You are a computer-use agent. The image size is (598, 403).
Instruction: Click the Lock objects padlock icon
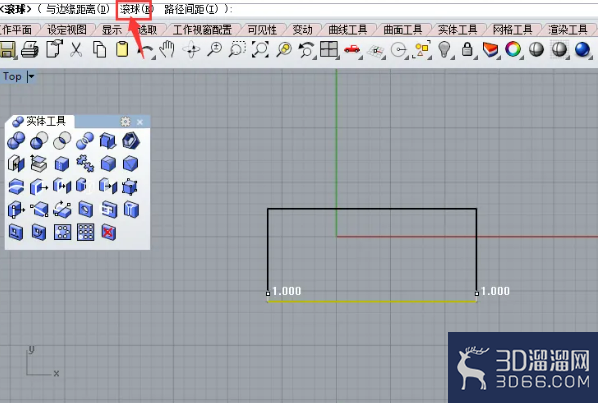pyautogui.click(x=467, y=50)
